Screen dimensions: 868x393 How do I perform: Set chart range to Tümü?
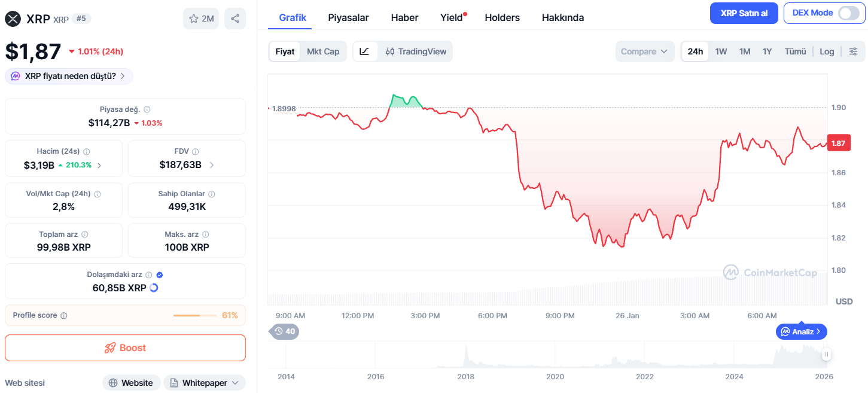point(795,51)
